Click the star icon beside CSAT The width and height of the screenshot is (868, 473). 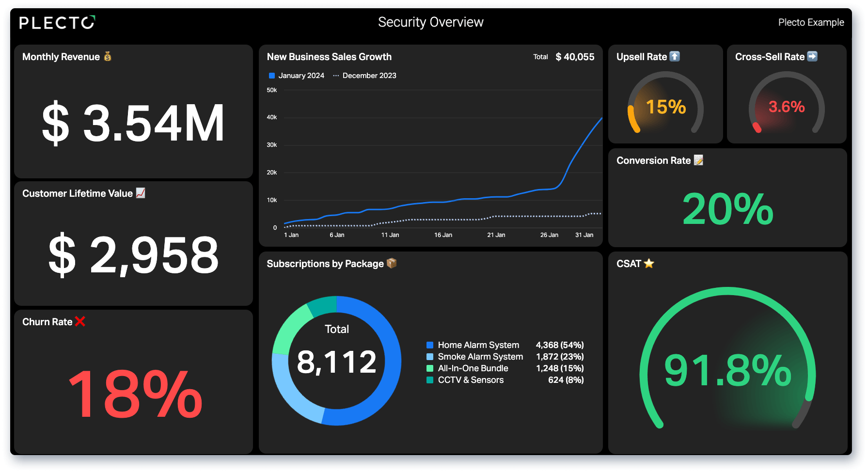click(649, 263)
